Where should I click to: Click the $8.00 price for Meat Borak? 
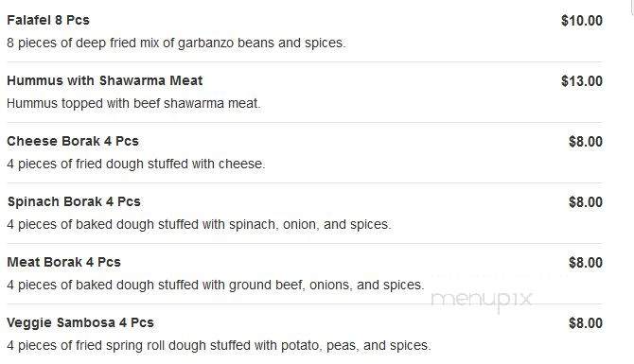(x=586, y=263)
